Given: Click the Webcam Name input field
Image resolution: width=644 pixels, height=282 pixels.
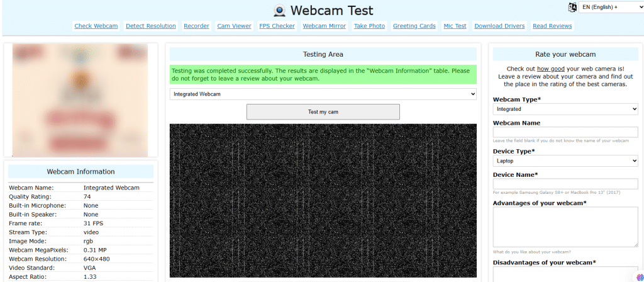Looking at the screenshot, I should coord(565,132).
